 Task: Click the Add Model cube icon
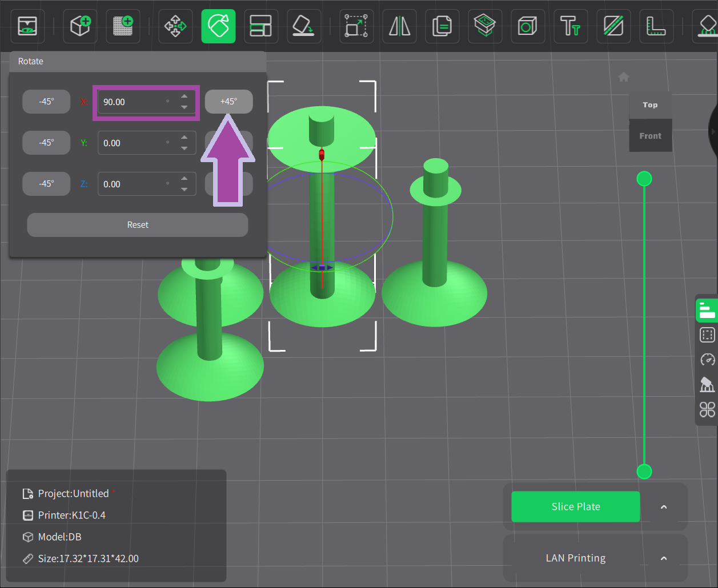pyautogui.click(x=80, y=26)
